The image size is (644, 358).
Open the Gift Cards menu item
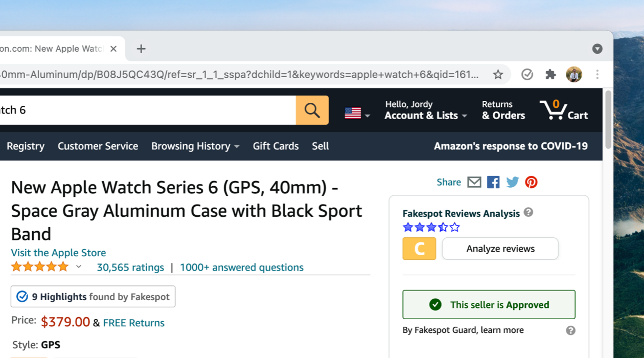click(x=275, y=146)
